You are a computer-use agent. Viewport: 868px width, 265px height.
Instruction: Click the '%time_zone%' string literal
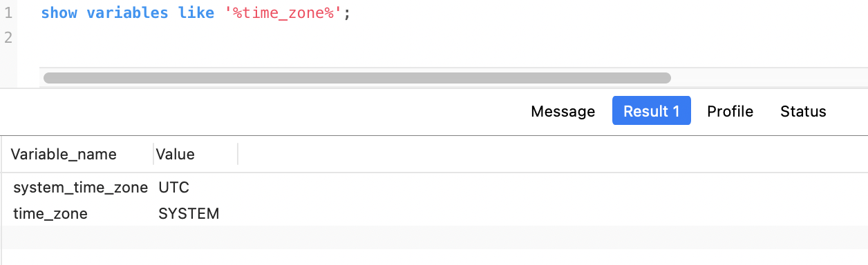[283, 13]
